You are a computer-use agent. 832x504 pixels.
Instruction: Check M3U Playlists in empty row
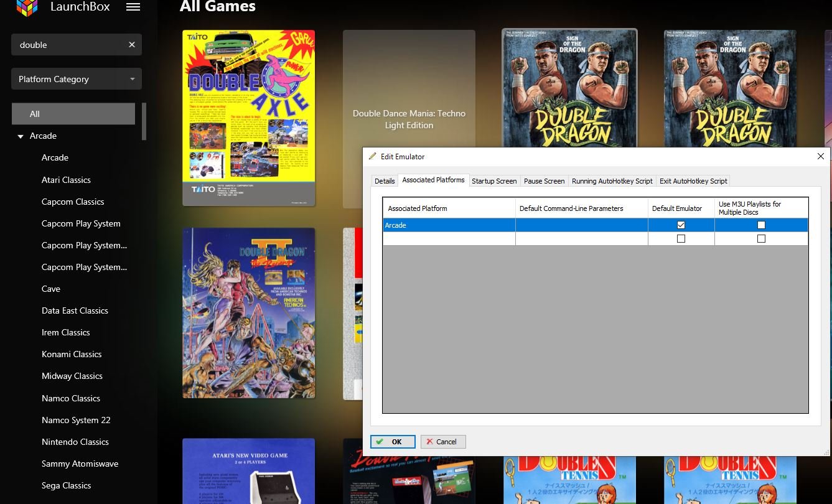pos(761,239)
